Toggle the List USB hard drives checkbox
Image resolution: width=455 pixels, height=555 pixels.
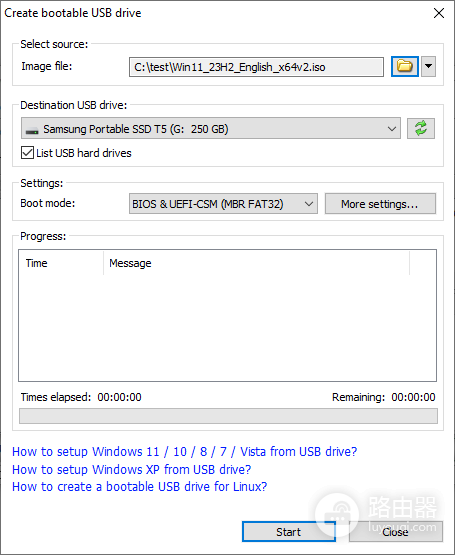pos(27,153)
